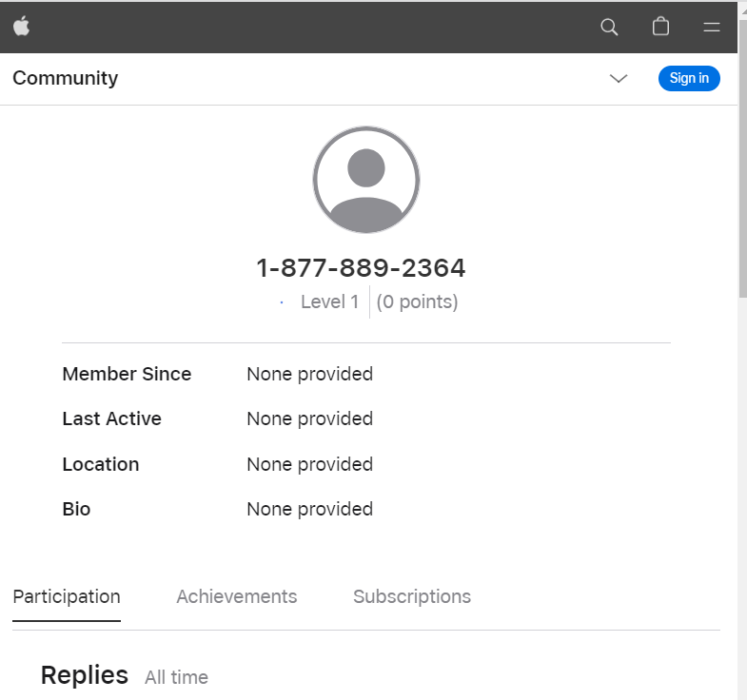Expand the Community navigation chevron
The image size is (747, 700).
[619, 78]
